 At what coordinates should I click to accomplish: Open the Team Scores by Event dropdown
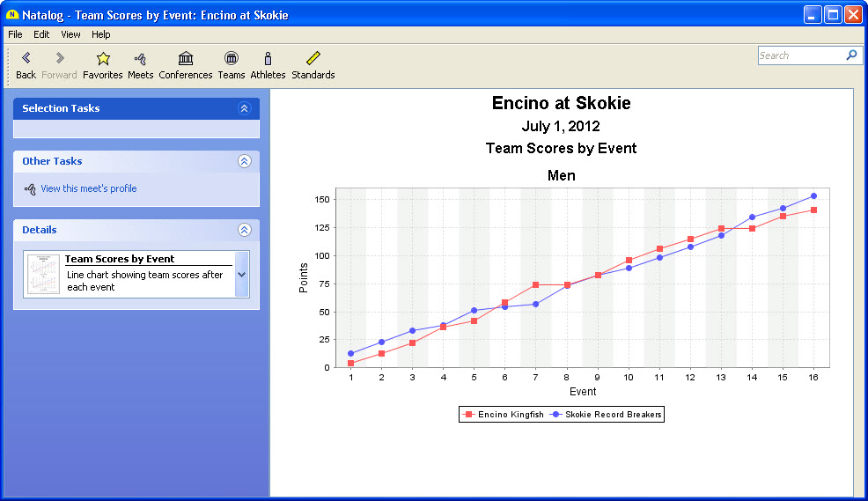click(x=242, y=274)
